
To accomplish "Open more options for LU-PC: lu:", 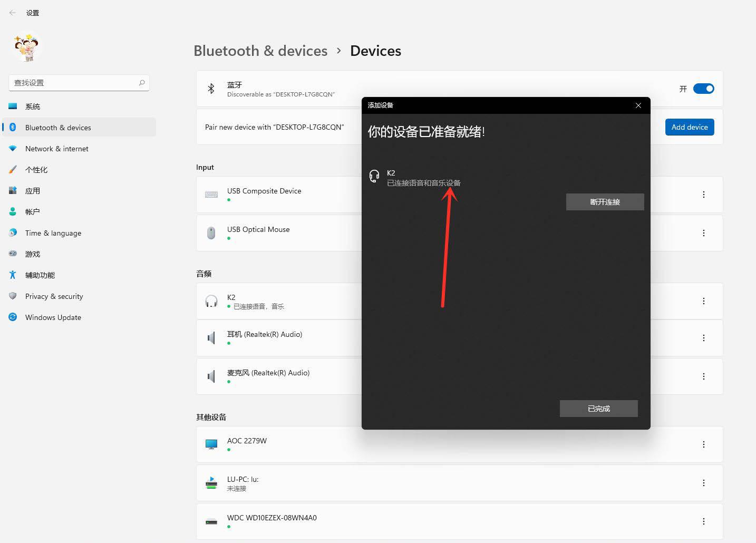I will click(703, 483).
